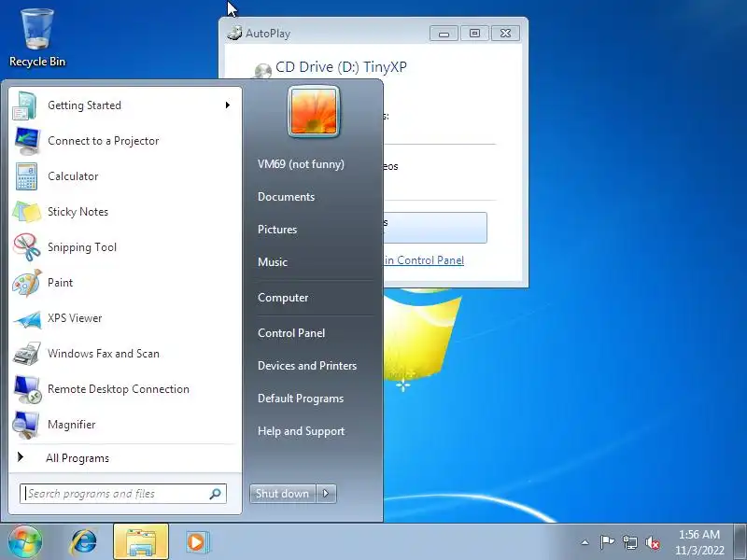Open Pictures from the Start menu
Viewport: 747px width, 560px height.
point(277,230)
